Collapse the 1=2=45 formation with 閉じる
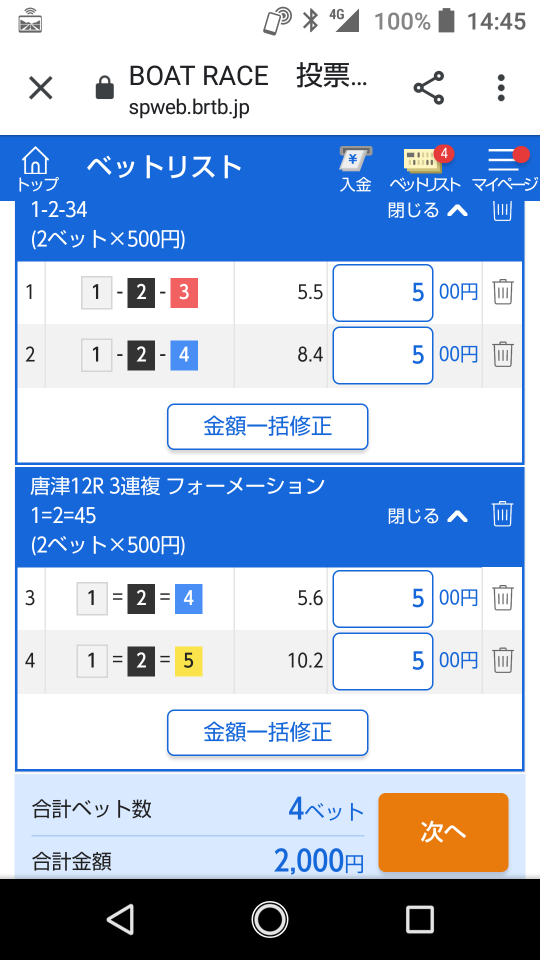The height and width of the screenshot is (960, 540). [428, 516]
